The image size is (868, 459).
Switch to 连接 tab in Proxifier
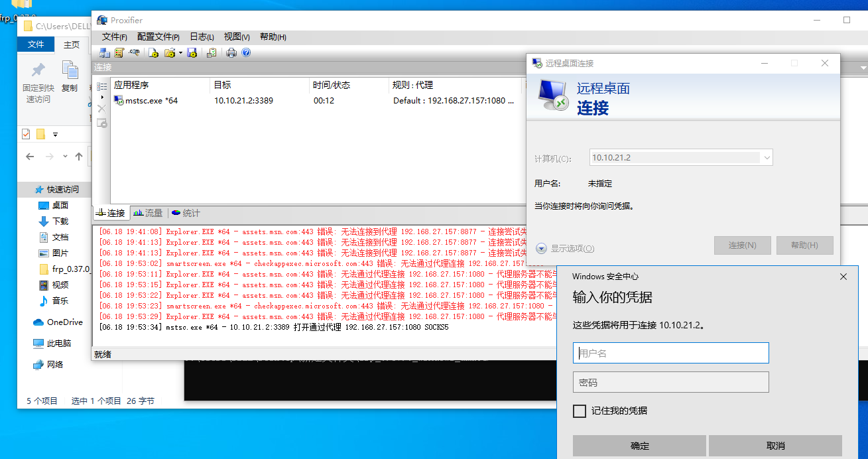coord(110,213)
